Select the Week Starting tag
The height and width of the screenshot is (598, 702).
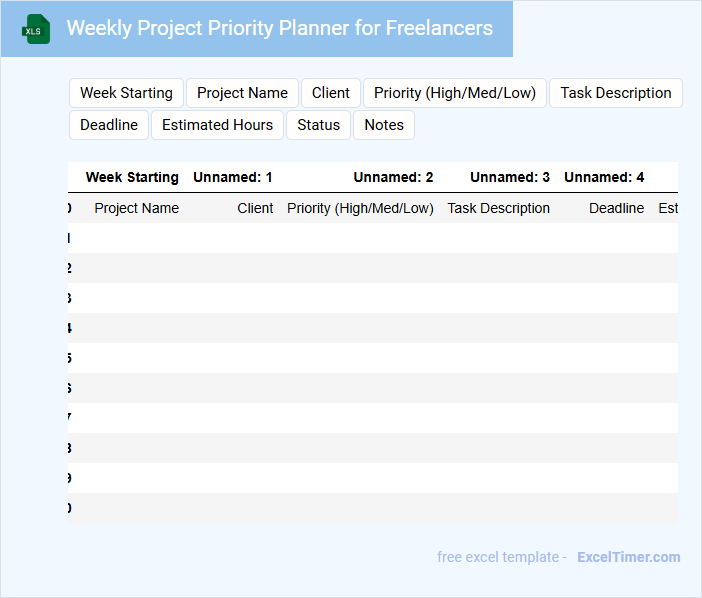point(126,93)
